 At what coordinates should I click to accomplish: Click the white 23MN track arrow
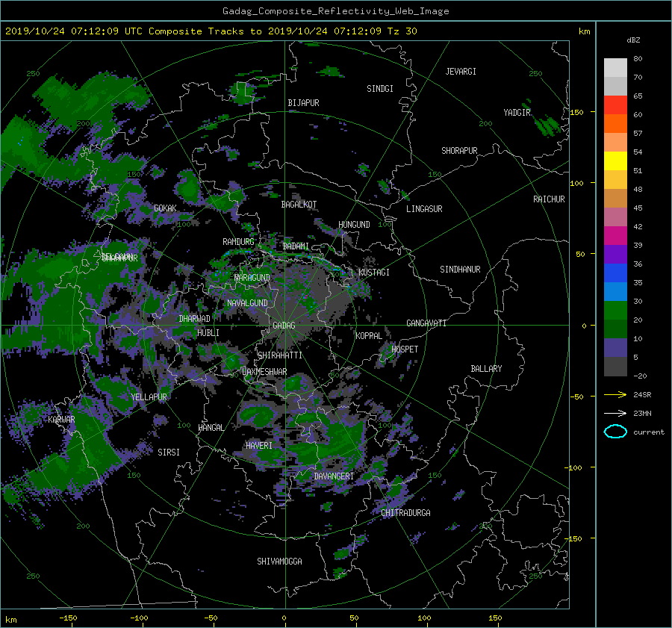click(x=615, y=413)
